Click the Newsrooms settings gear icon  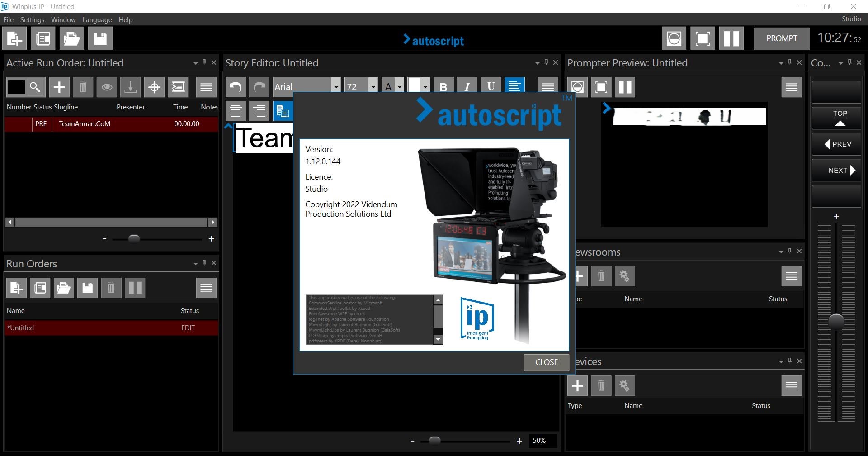[x=625, y=276]
